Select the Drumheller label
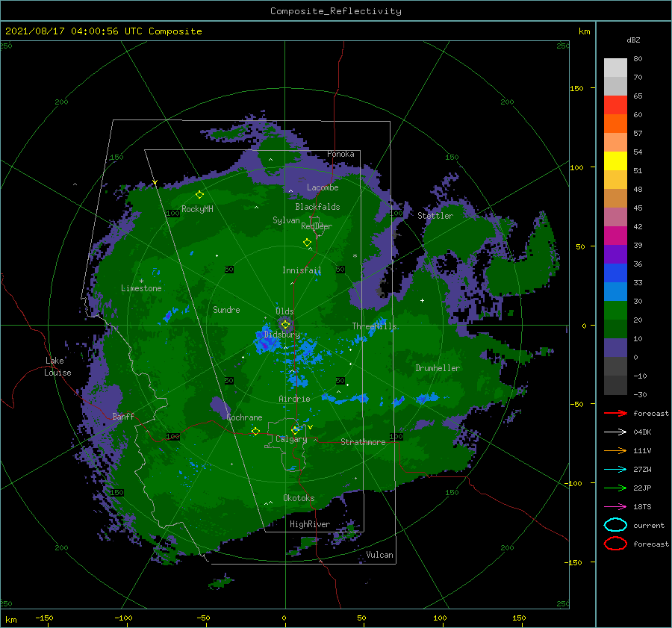Image resolution: width=672 pixels, height=628 pixels. 438,368
